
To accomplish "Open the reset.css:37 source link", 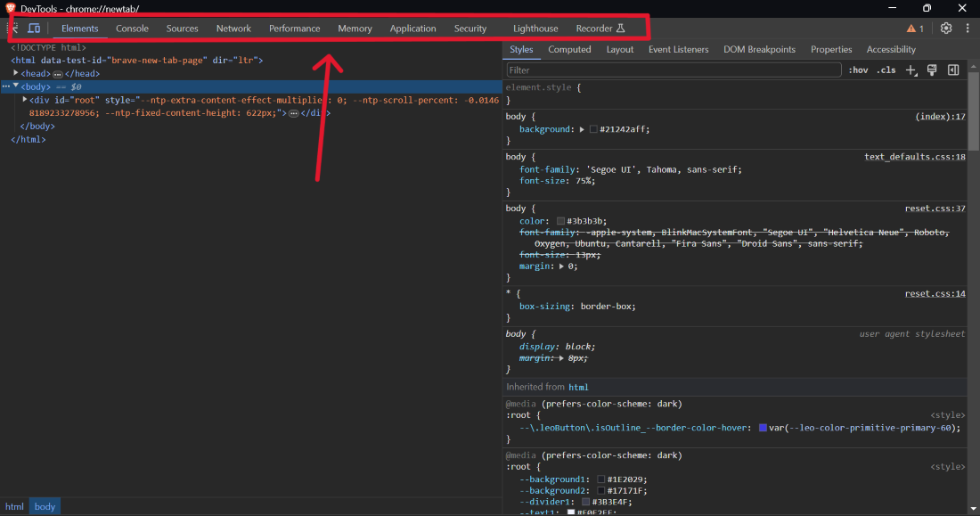I will [x=935, y=209].
